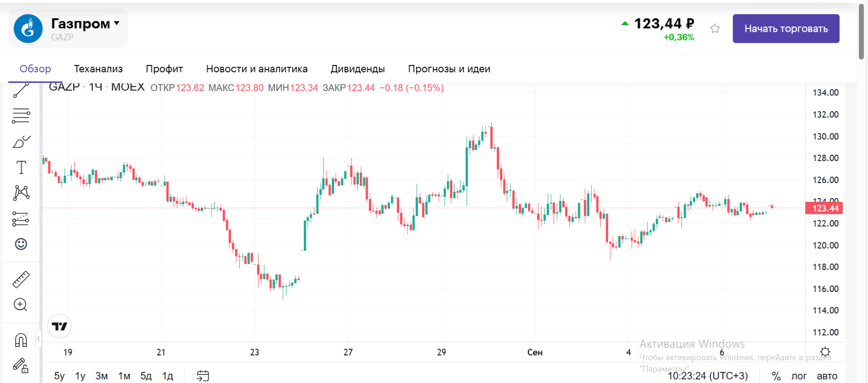Viewport: 868px width, 383px height.
Task: Select the trend line drawing tool
Action: pos(21,90)
